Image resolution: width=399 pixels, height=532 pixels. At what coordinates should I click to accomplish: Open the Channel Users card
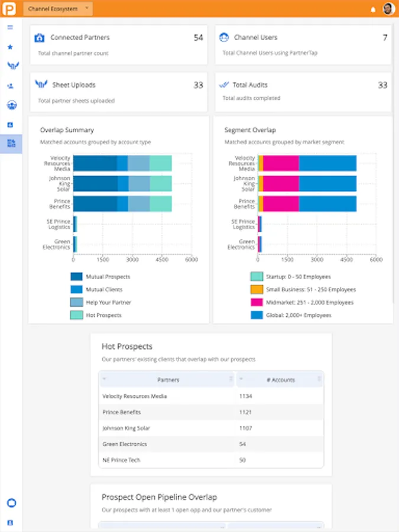pos(303,44)
